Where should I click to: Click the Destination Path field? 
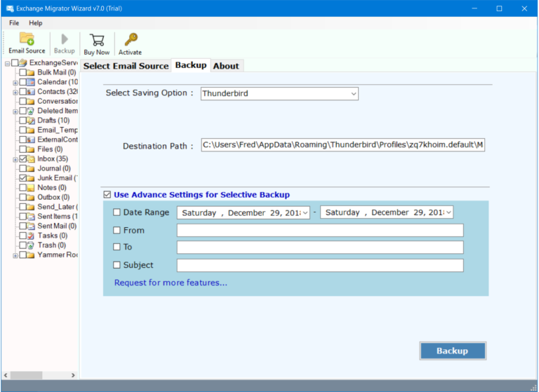(x=342, y=145)
